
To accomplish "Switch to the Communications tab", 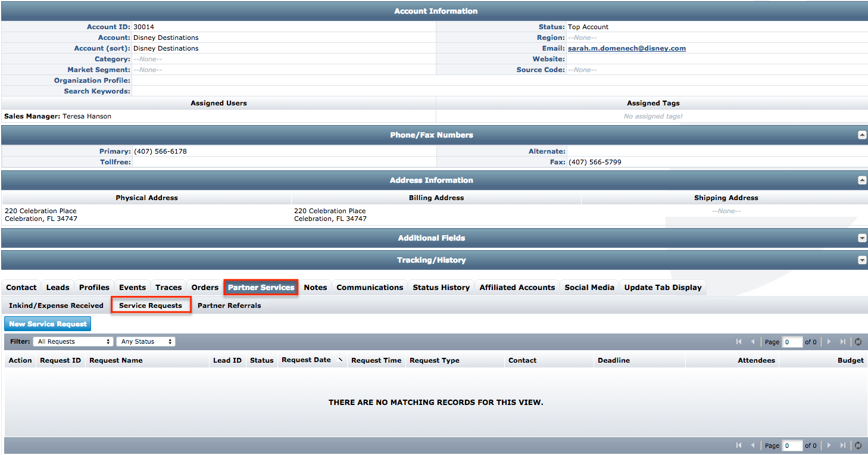I will coord(370,288).
